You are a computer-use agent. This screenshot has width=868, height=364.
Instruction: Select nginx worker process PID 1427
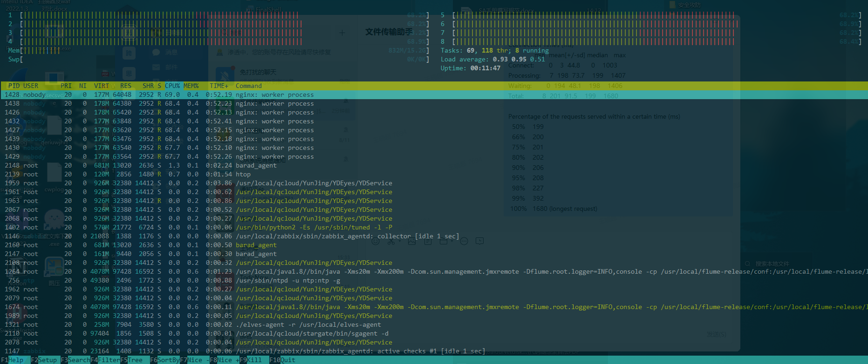pyautogui.click(x=434, y=130)
